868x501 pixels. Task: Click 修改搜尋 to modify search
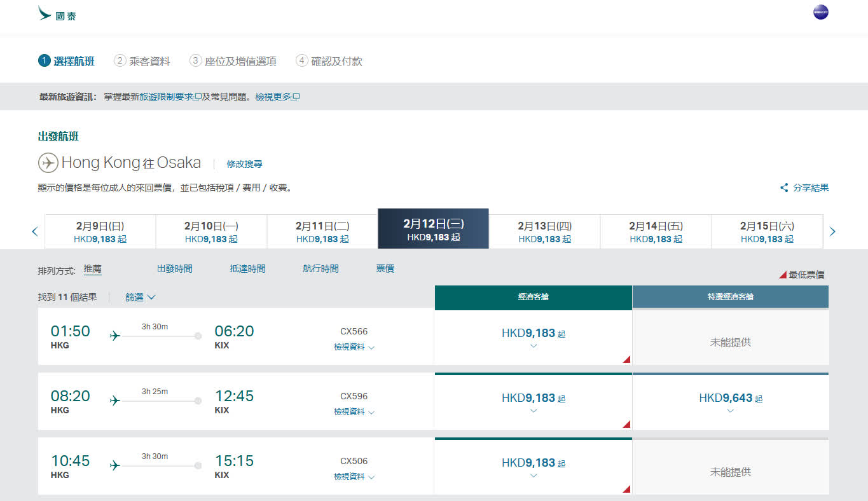click(x=244, y=164)
